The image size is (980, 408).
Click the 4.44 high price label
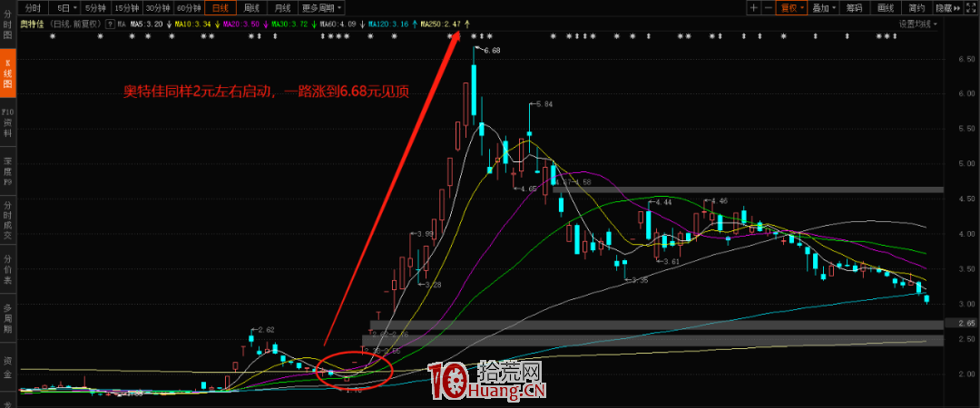click(663, 202)
